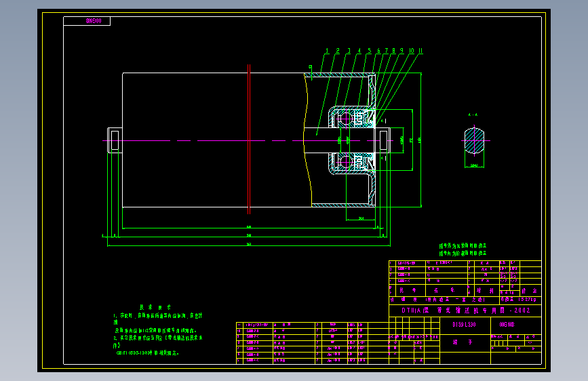Click the 辊子 part name cell
This screenshot has height=381, width=588.
465,342
